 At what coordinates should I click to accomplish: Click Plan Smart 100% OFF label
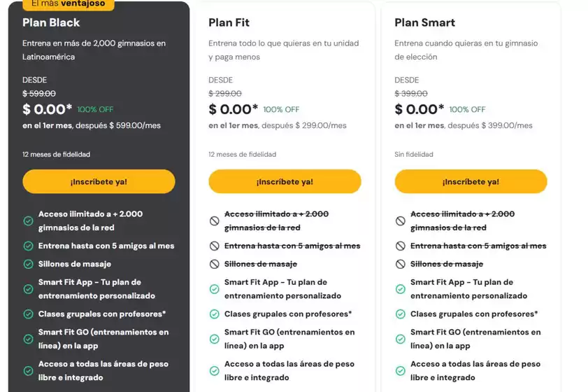(x=467, y=110)
